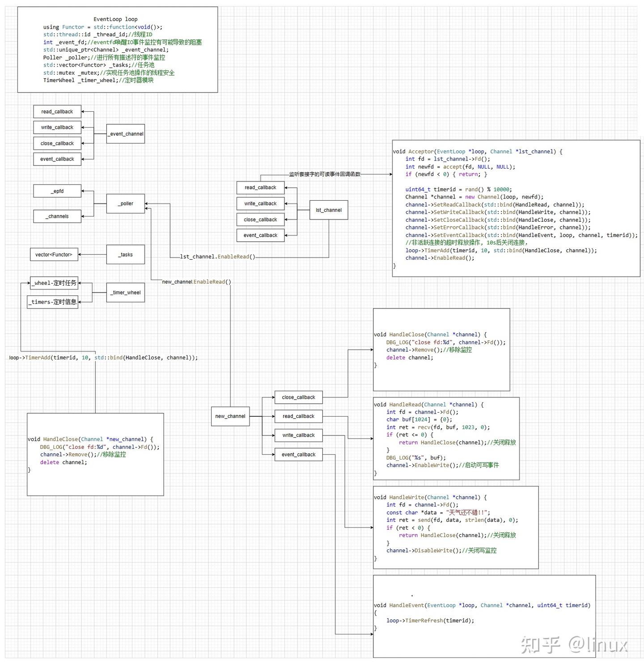Select read_callback box attached to new_channel
Viewport: 644px width, 671px height.
click(298, 416)
